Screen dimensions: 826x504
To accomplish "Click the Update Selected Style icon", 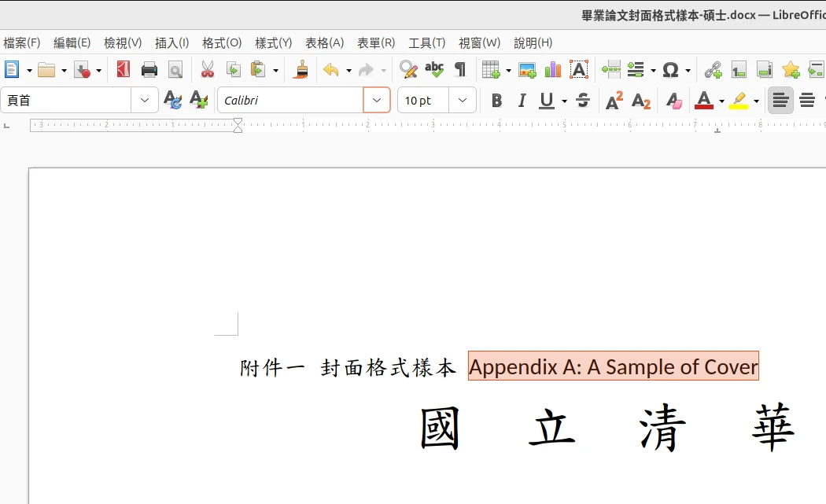I will [172, 100].
